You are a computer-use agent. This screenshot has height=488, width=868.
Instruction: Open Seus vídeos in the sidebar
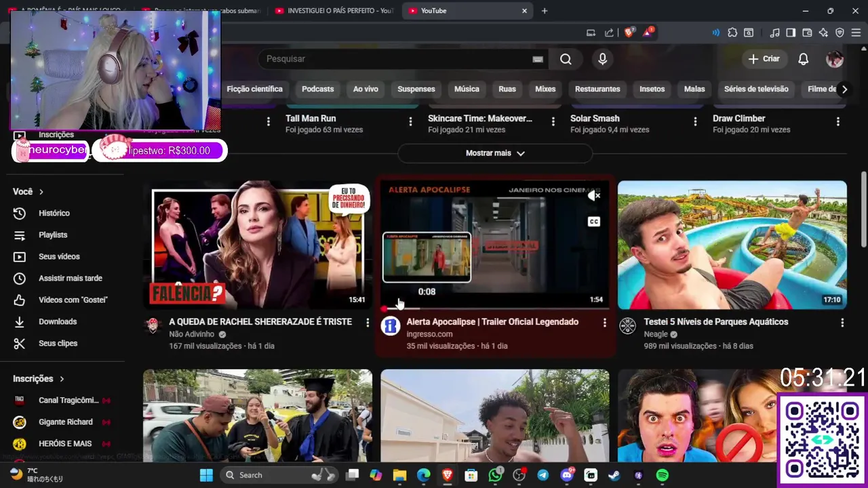click(59, 256)
